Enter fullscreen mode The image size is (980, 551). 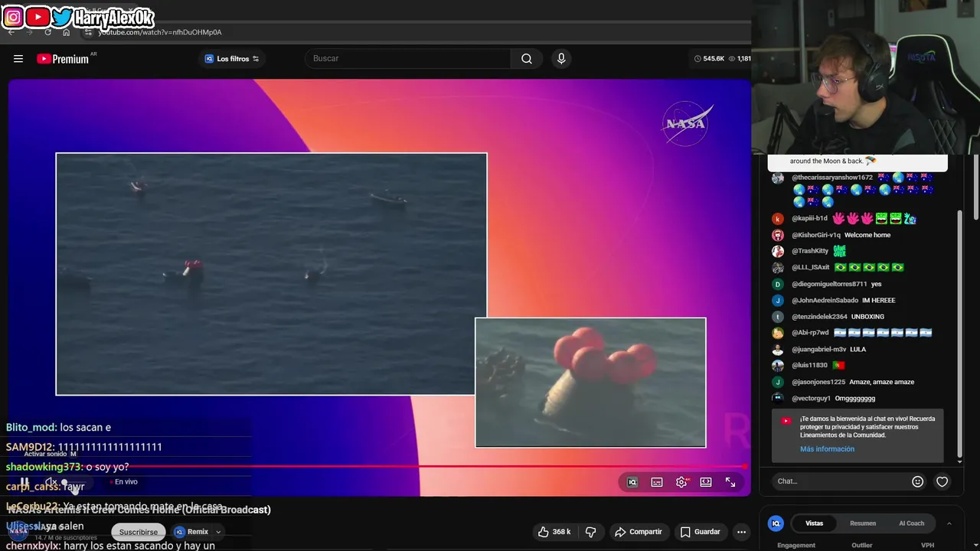tap(730, 482)
